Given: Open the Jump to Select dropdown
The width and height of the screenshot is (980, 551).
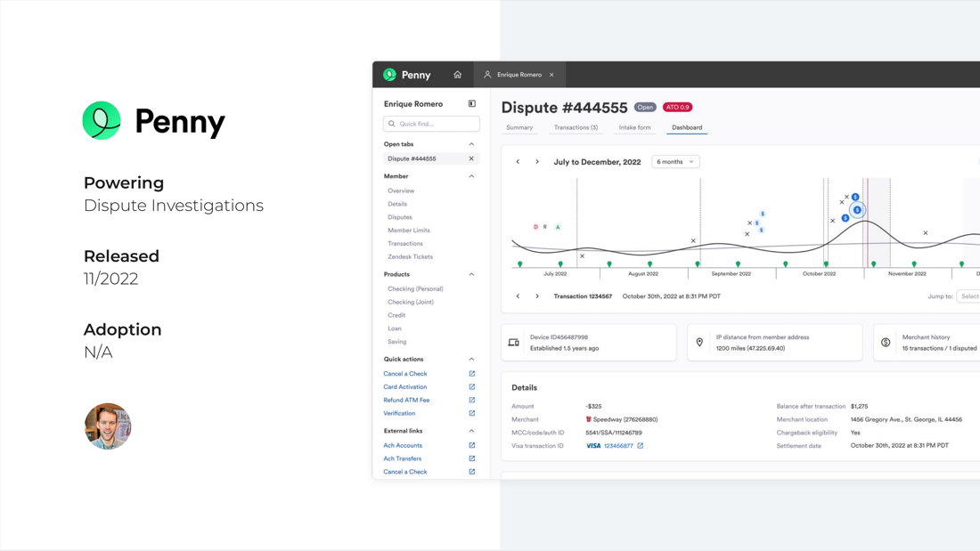Looking at the screenshot, I should click(x=969, y=296).
